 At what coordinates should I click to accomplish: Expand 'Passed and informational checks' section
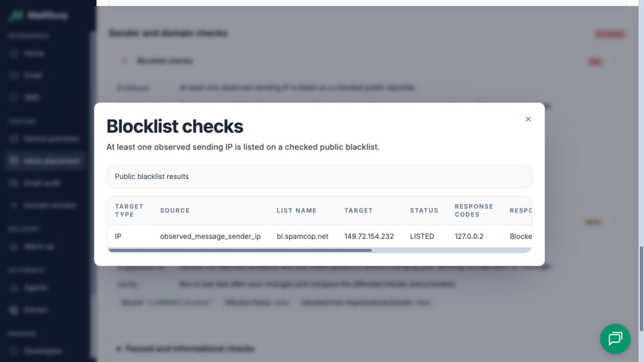pos(186,349)
